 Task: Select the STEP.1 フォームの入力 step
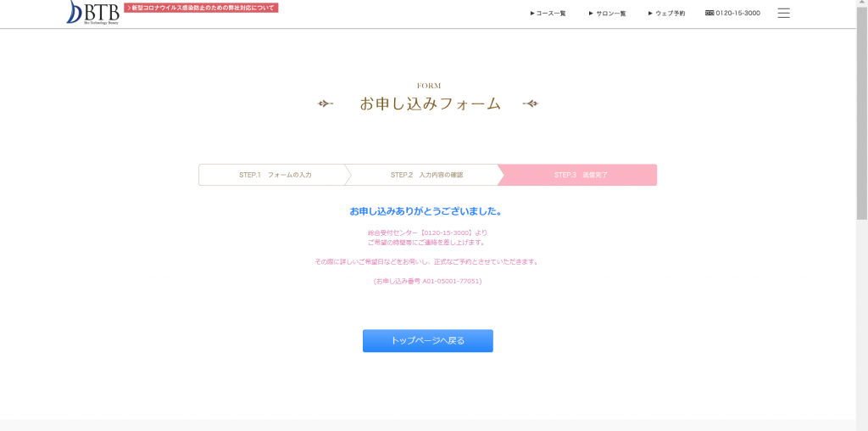[275, 175]
